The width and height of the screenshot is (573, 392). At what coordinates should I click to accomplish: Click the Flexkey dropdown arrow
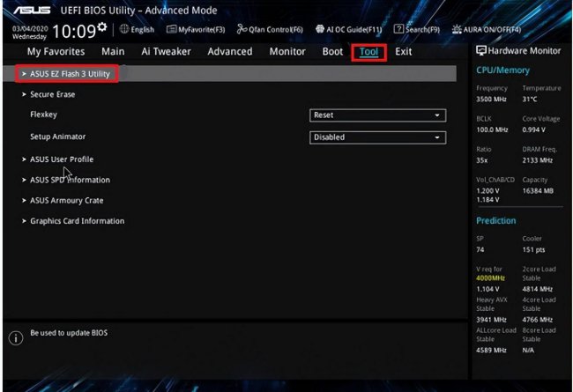click(437, 115)
